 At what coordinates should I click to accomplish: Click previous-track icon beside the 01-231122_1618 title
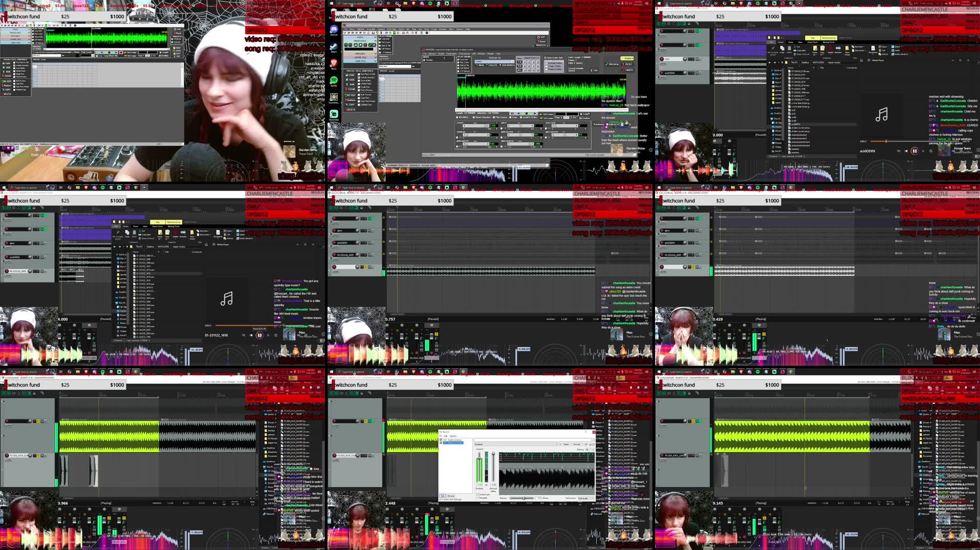[251, 335]
